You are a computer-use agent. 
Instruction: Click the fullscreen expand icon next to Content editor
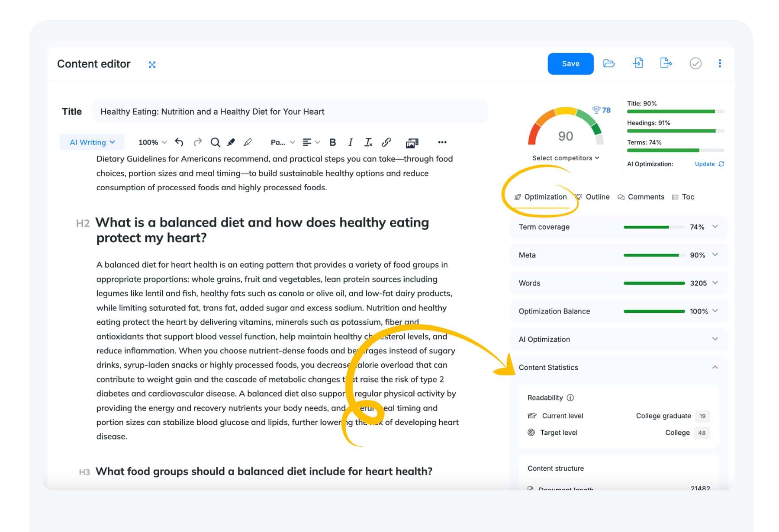(x=152, y=64)
